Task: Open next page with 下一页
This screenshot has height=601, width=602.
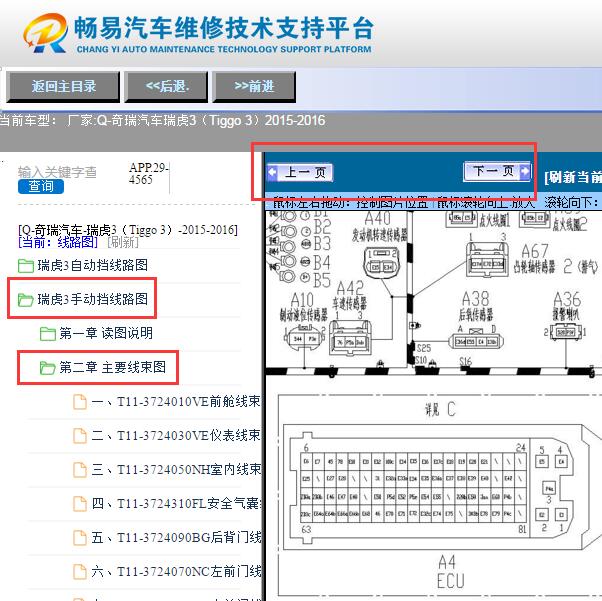Action: click(498, 171)
